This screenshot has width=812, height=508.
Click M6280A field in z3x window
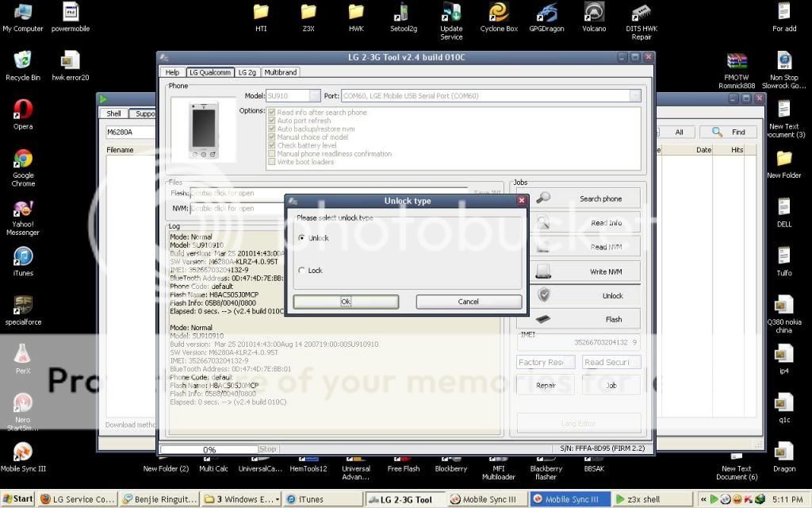[x=131, y=133]
